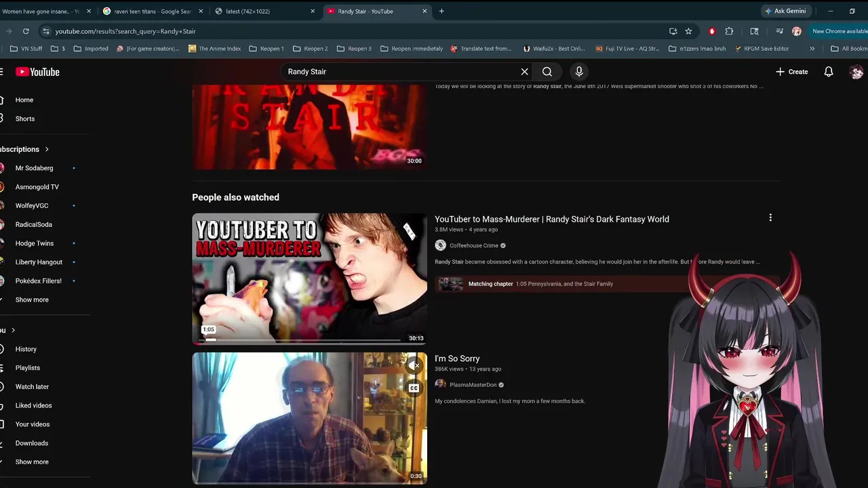868x488 pixels.
Task: Close the raven teen titans tab
Action: click(x=201, y=11)
